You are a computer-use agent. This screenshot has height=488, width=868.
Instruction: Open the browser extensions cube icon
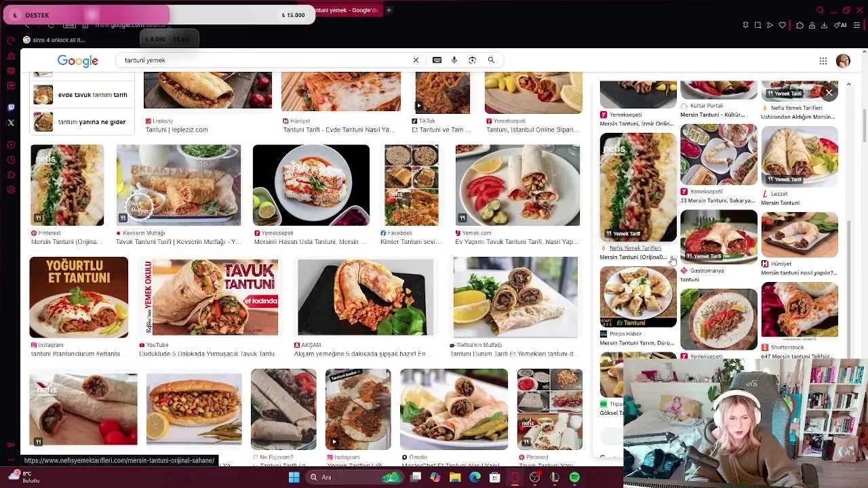pos(800,25)
